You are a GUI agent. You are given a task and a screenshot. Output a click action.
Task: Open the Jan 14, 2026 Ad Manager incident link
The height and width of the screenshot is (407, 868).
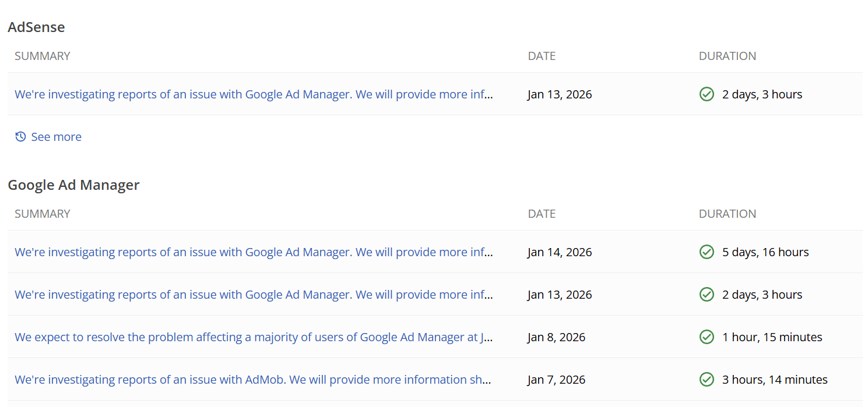click(254, 252)
